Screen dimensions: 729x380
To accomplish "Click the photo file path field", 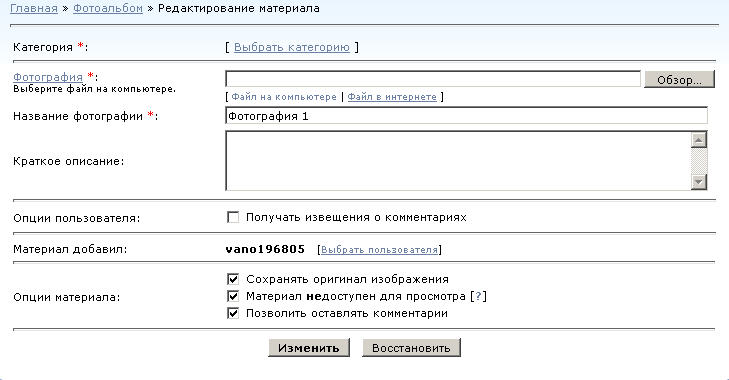I will [433, 79].
